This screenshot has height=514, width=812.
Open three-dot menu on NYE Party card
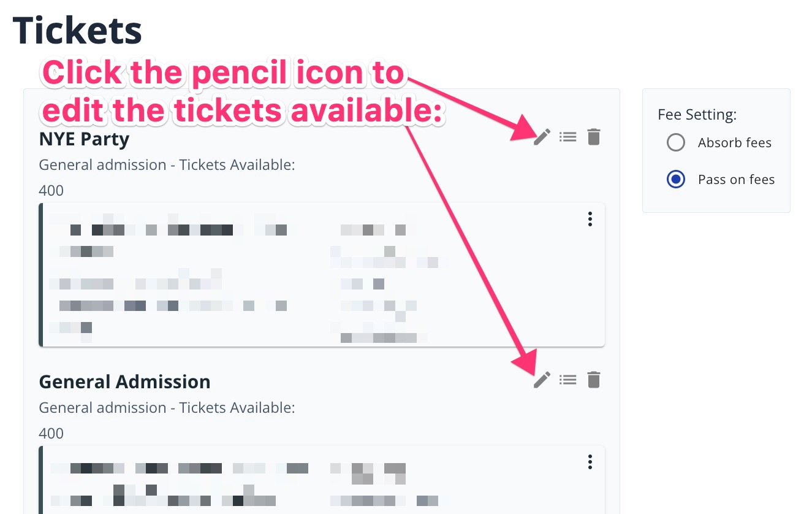[x=590, y=219]
